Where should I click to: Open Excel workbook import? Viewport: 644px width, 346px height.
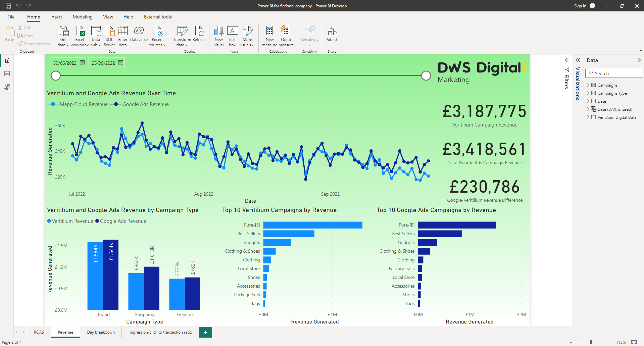tap(80, 31)
